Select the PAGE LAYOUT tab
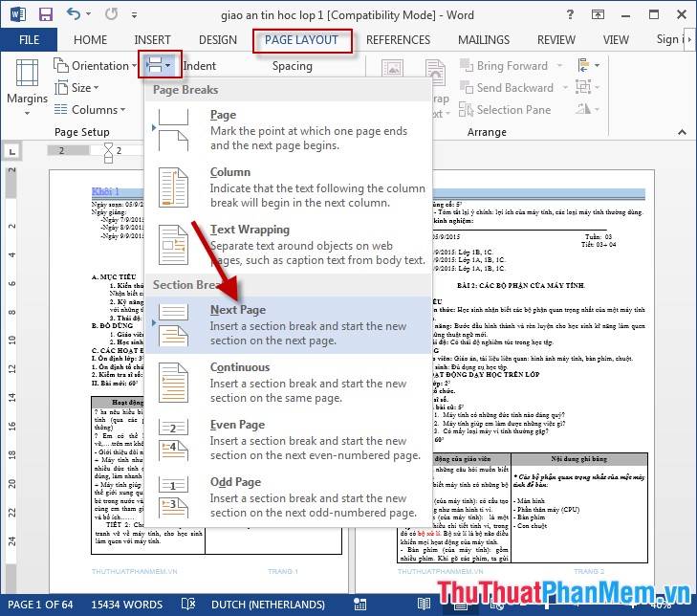This screenshot has height=616, width=697. pyautogui.click(x=302, y=39)
